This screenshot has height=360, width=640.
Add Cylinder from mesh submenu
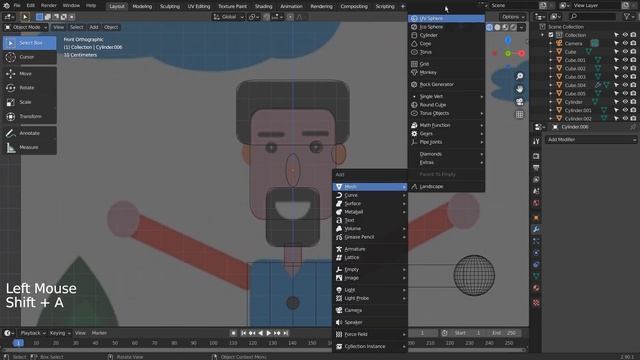pyautogui.click(x=446, y=35)
